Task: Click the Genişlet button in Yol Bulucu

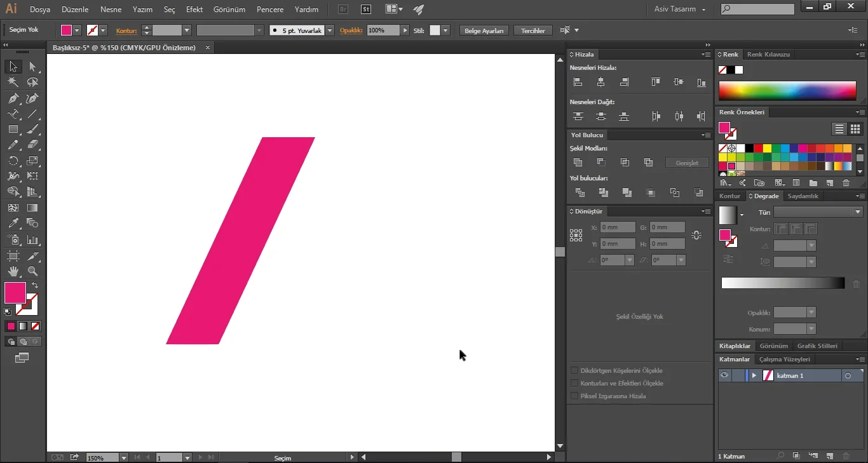Action: coord(687,163)
